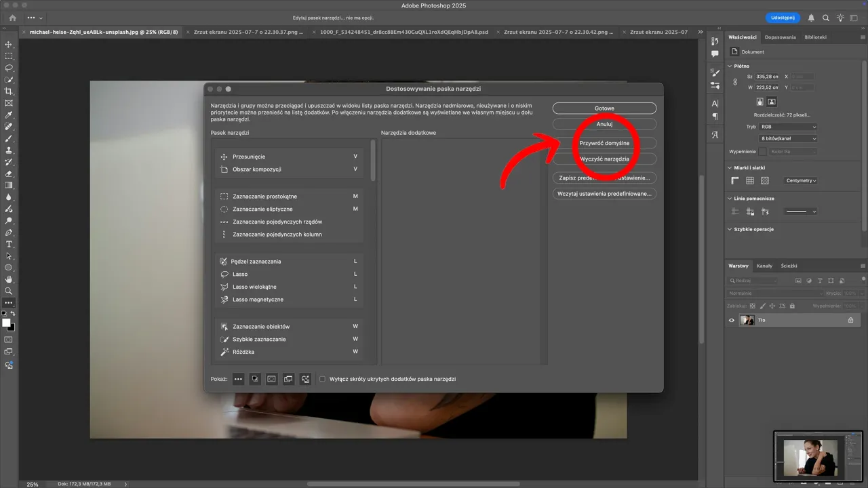Hide the Tło layer visibility eye
The image size is (868, 488).
coord(731,320)
